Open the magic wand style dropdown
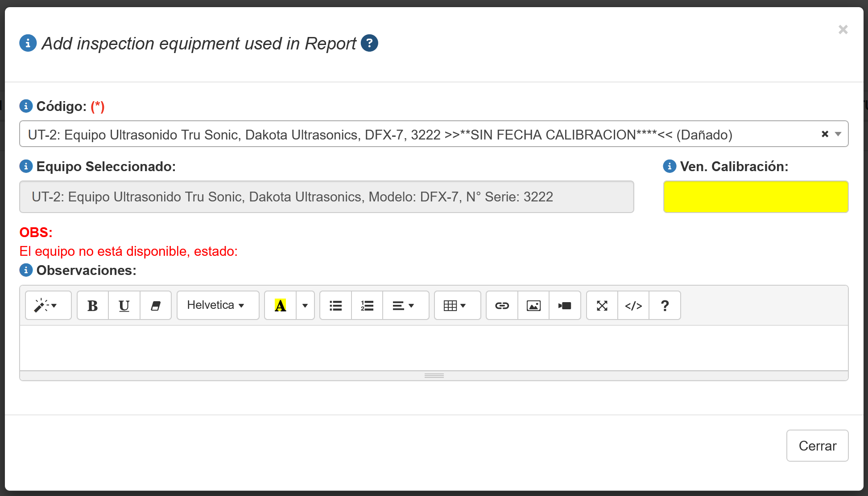Screen dimensions: 868x496 (48, 306)
